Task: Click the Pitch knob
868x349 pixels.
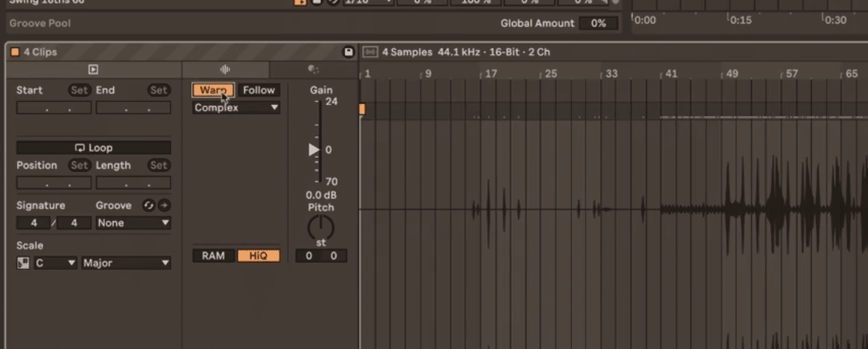Action: point(321,227)
